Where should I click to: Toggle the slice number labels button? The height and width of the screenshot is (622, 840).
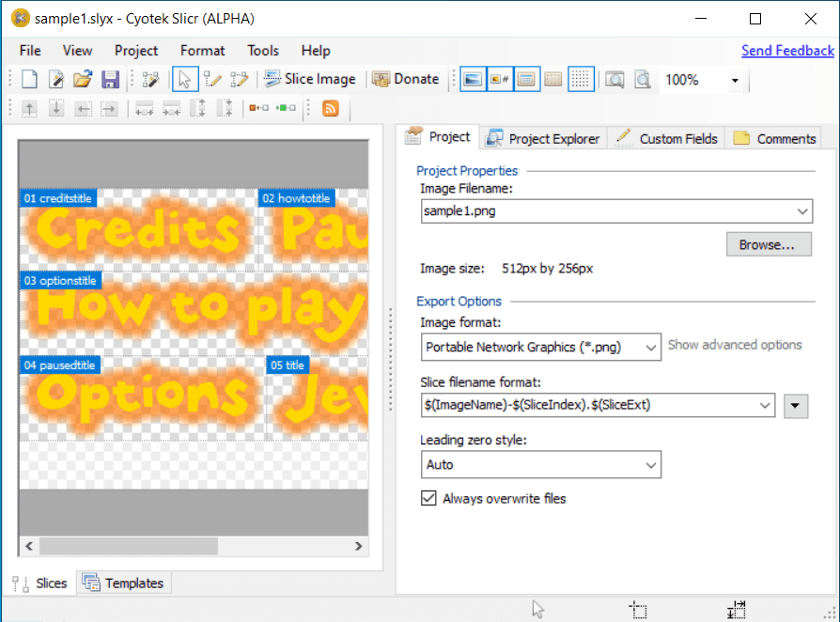(500, 79)
